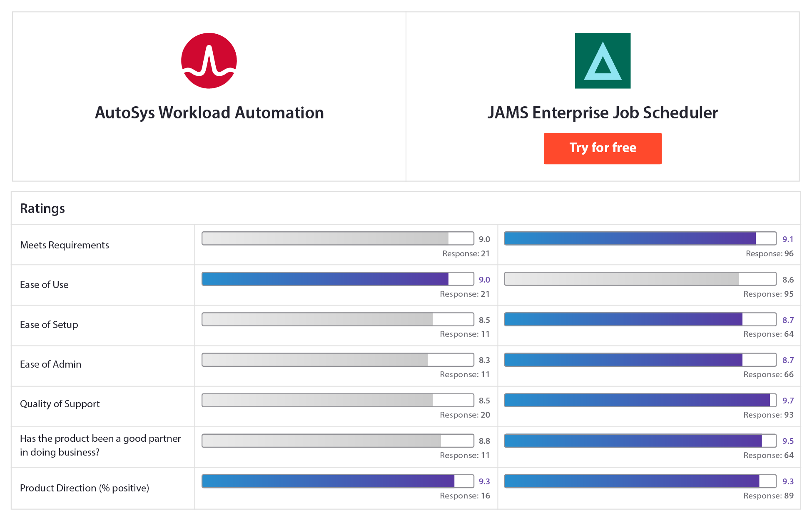Viewport: 812px width, 521px height.
Task: Click the JAMS logo above the free trial button
Action: click(603, 61)
